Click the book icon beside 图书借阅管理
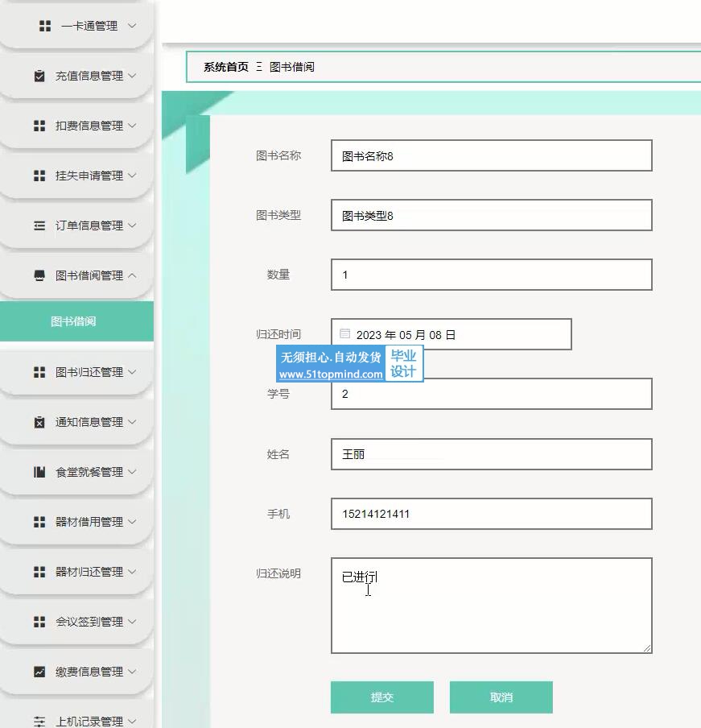 coord(39,275)
